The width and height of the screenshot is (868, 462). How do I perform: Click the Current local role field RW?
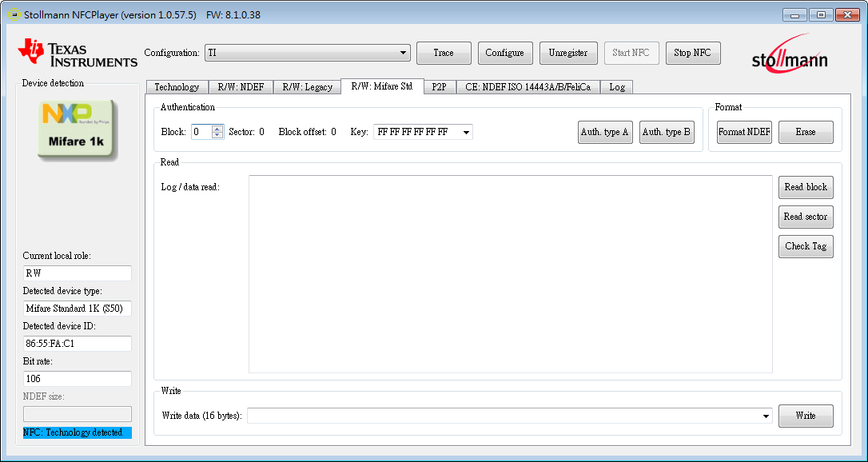tap(77, 273)
